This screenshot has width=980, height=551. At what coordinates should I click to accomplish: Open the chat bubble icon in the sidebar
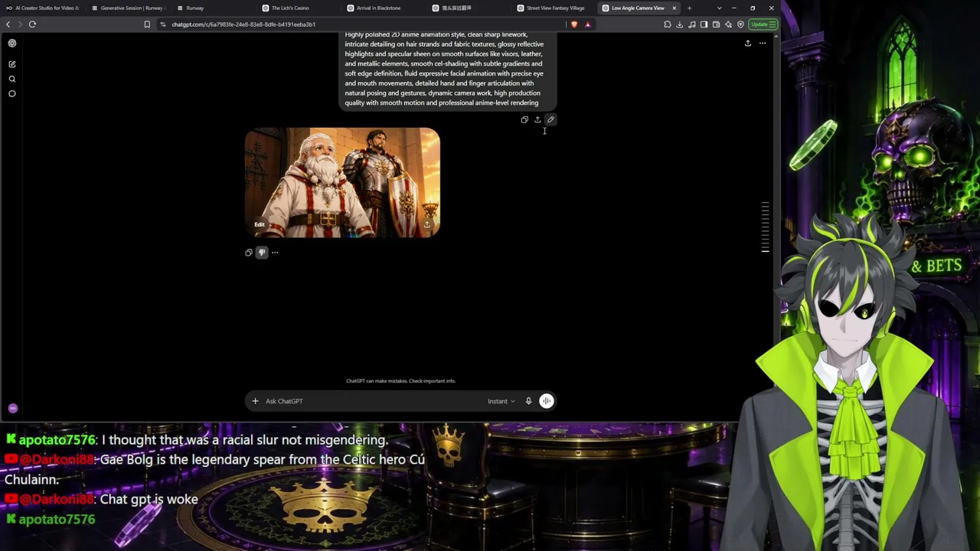12,93
